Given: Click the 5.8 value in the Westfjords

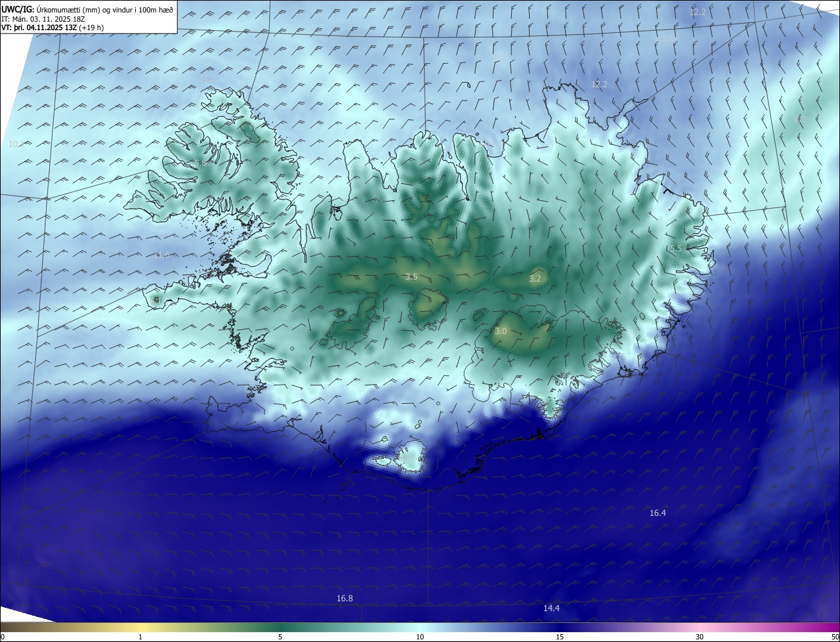Looking at the screenshot, I should click(x=200, y=163).
